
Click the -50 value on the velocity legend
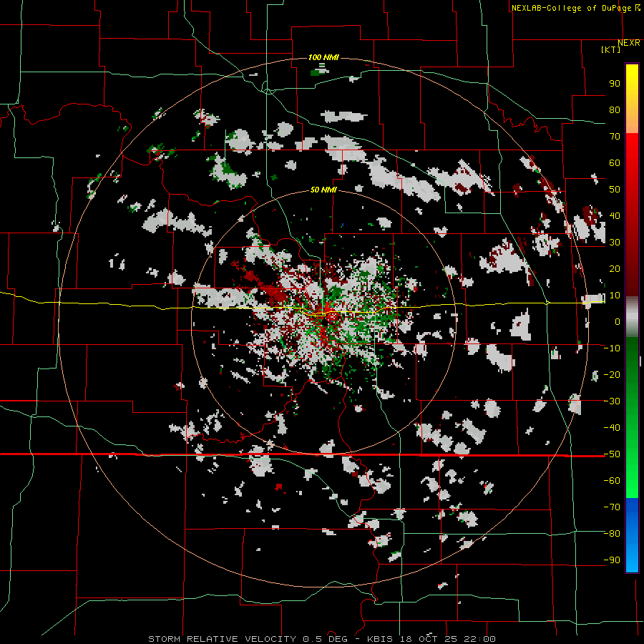tap(612, 454)
